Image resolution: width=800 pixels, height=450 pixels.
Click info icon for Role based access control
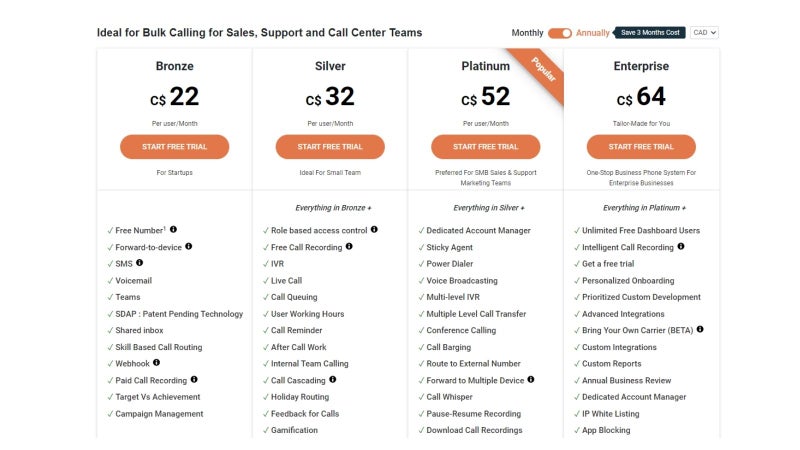pyautogui.click(x=374, y=230)
